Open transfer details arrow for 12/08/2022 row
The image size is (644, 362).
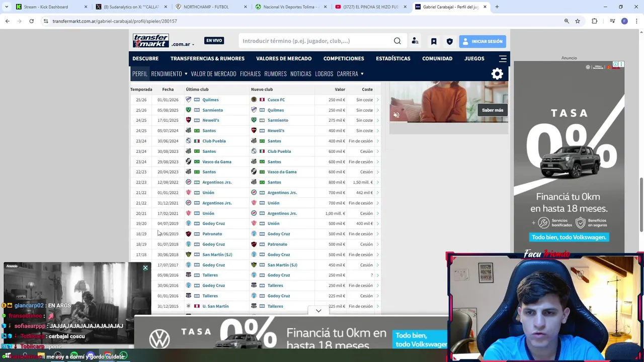[x=378, y=182]
